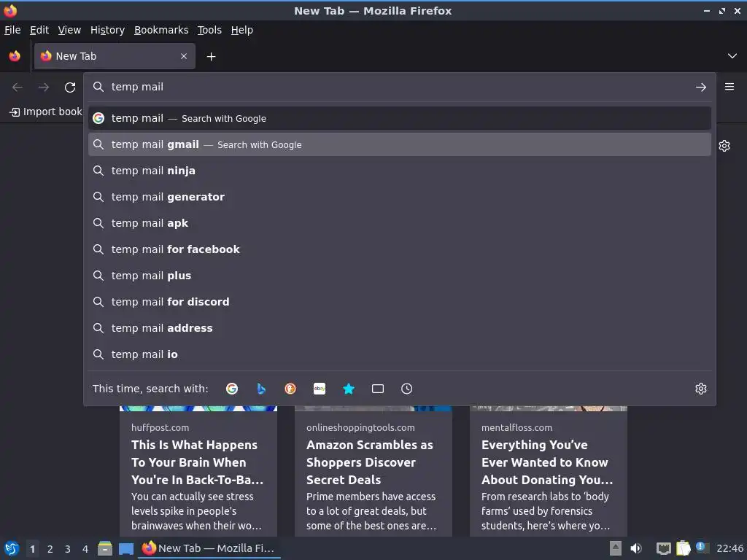Reload the current page
Viewport: 747px width, 560px height.
[x=70, y=87]
